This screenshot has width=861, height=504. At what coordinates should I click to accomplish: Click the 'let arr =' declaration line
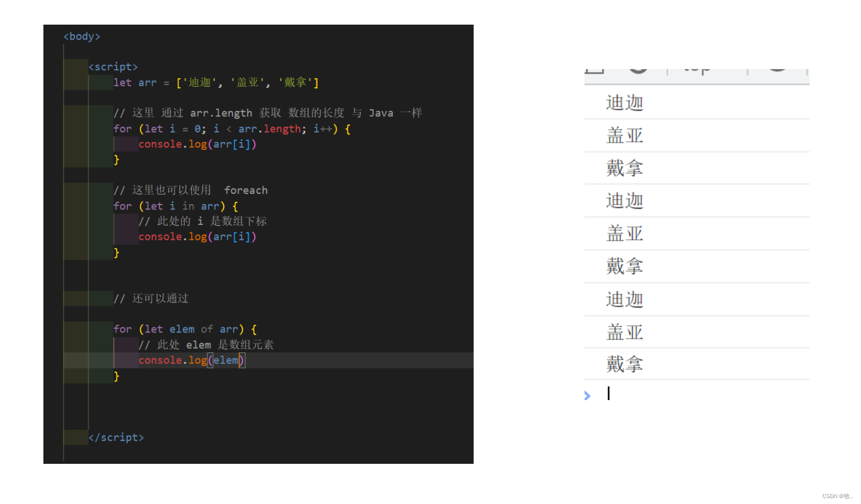(x=216, y=82)
